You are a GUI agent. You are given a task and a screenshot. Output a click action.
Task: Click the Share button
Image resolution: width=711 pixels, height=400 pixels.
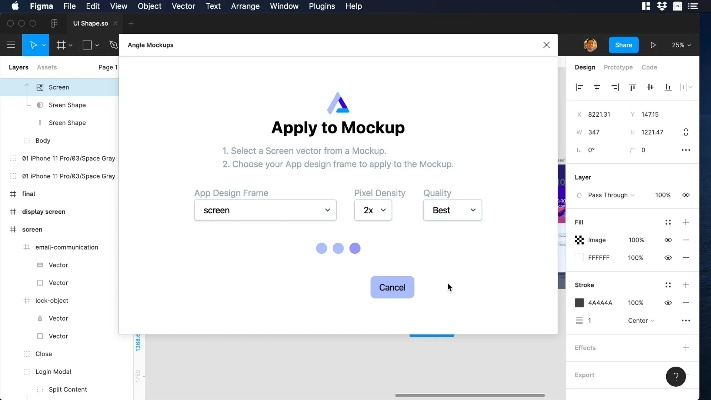click(623, 45)
